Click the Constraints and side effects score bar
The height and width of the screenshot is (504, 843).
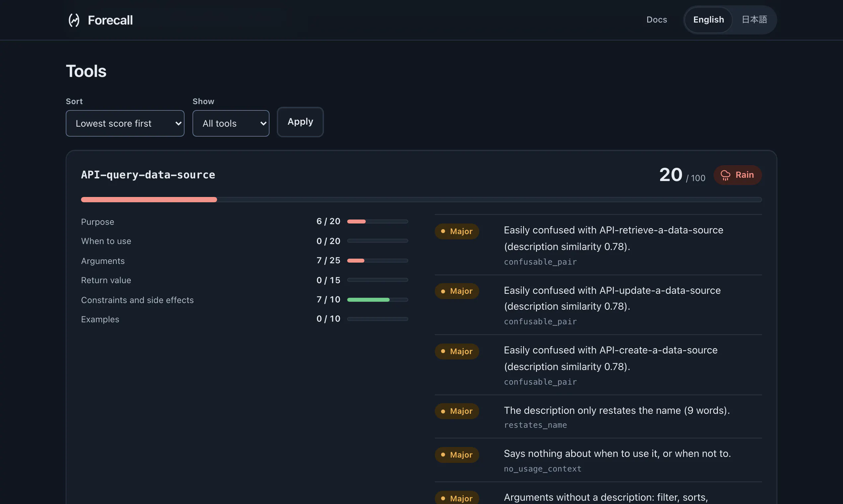[377, 300]
